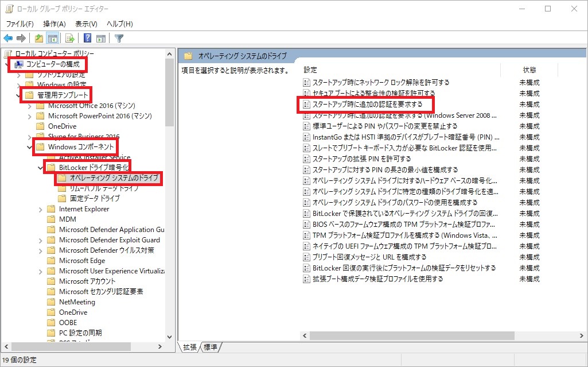Expand the Internet Explorer tree node

[40, 210]
